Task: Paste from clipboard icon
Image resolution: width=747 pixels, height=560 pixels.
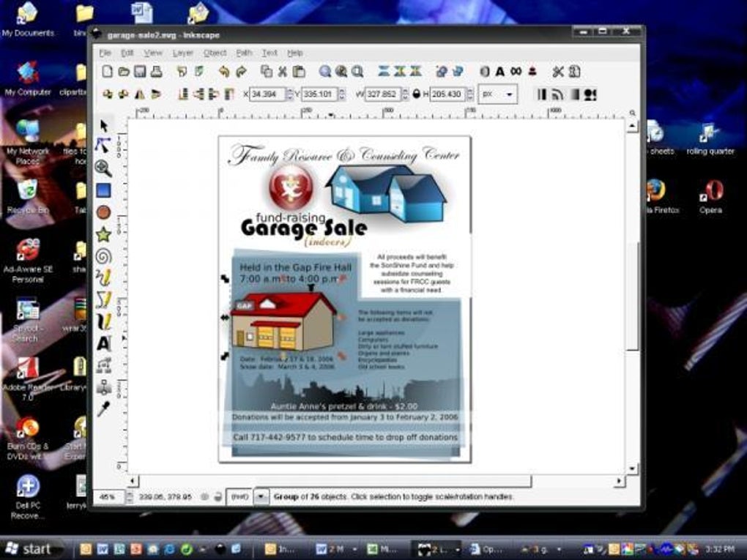Action: pos(299,72)
